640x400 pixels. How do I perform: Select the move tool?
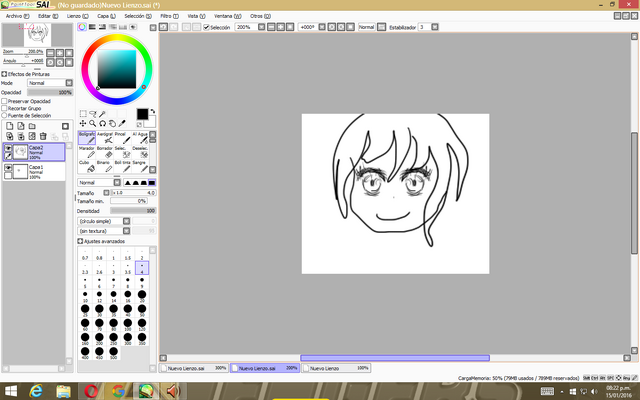click(83, 123)
